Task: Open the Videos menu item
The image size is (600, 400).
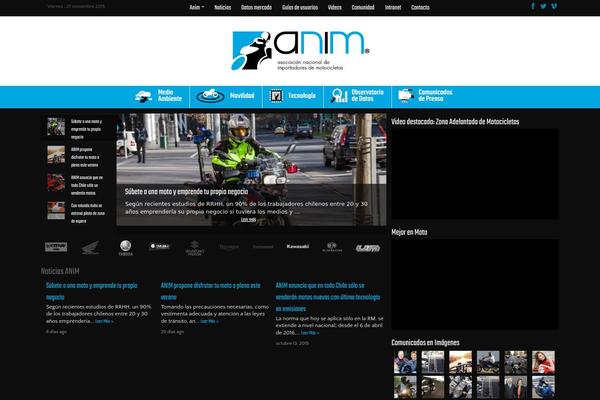Action: click(x=334, y=7)
